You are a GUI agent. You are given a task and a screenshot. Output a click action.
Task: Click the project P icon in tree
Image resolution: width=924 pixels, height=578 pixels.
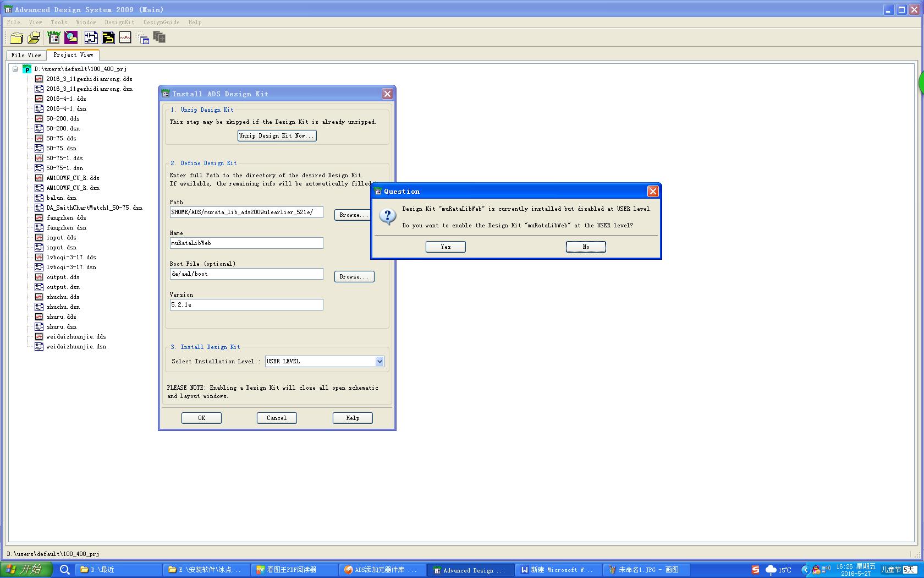click(x=27, y=69)
